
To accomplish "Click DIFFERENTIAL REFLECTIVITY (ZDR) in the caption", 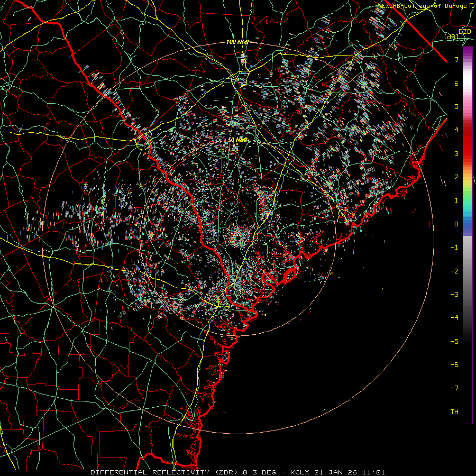I will tap(165, 472).
